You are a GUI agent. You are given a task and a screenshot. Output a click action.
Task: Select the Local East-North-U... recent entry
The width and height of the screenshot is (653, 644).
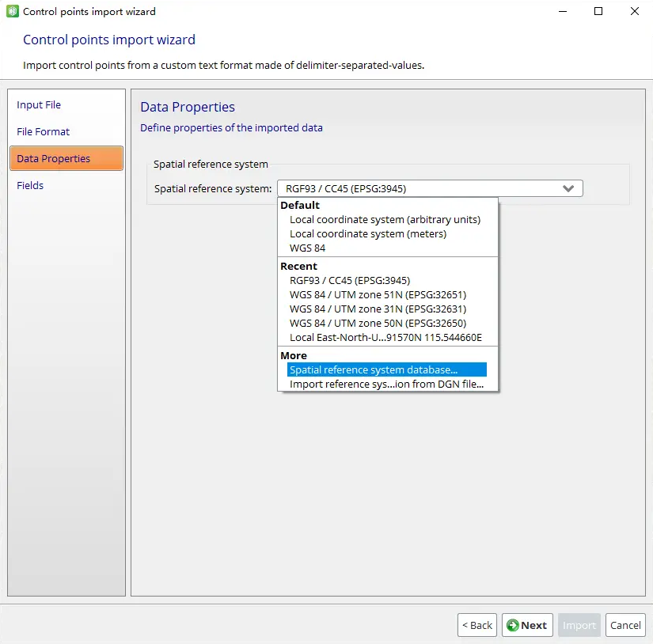tap(385, 337)
